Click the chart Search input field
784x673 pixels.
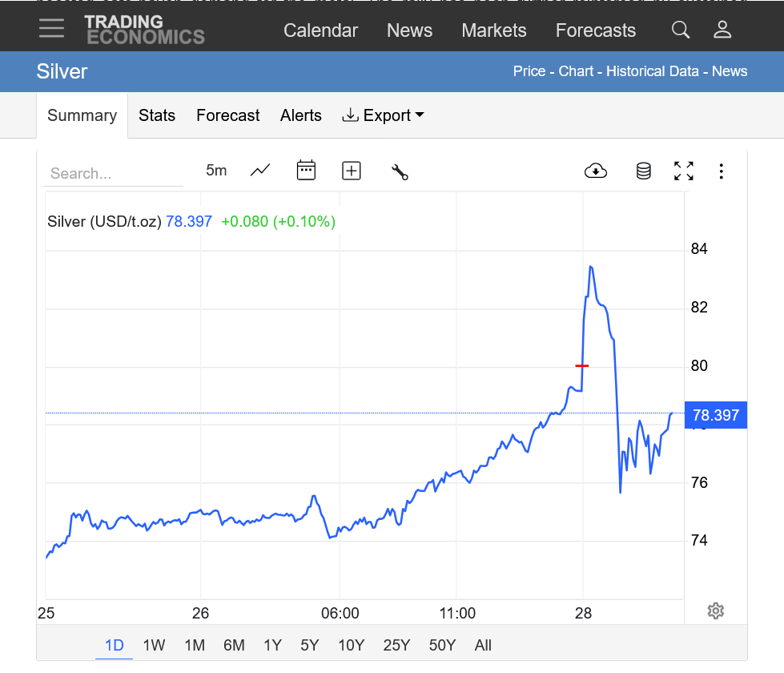(x=112, y=174)
